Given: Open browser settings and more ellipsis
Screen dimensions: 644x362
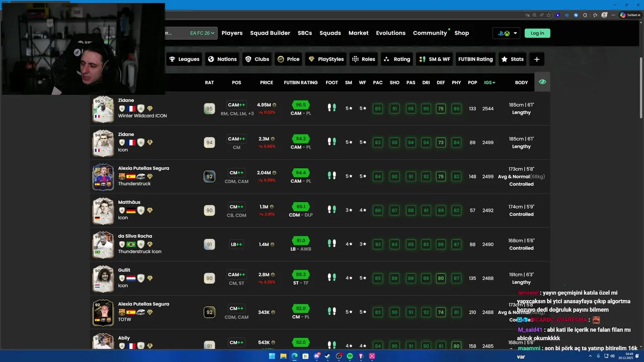Looking at the screenshot, I should point(613,15).
